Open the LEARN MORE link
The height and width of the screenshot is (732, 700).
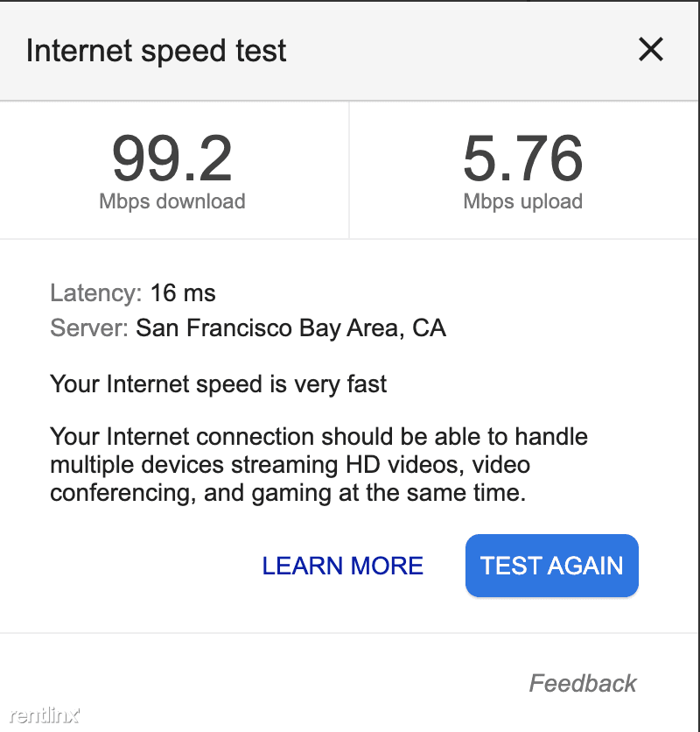(342, 566)
